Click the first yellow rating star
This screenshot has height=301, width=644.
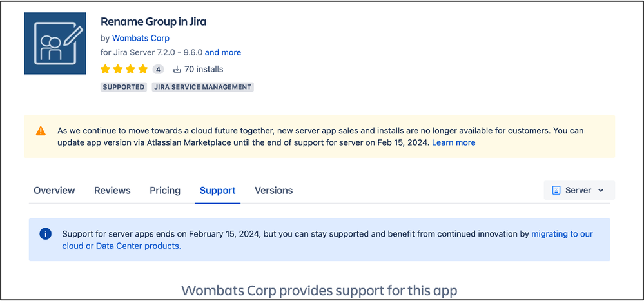click(105, 69)
